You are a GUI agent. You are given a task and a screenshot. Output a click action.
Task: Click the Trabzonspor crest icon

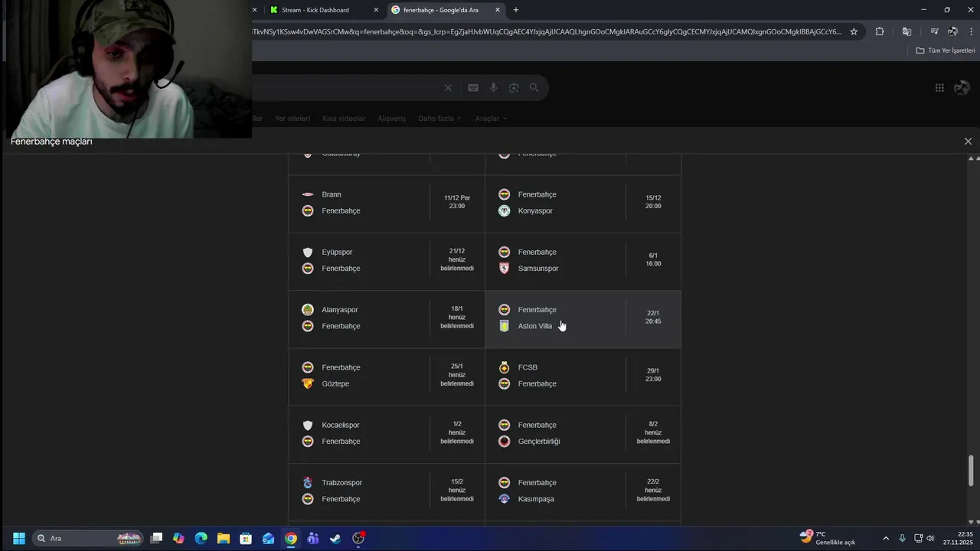coord(308,483)
